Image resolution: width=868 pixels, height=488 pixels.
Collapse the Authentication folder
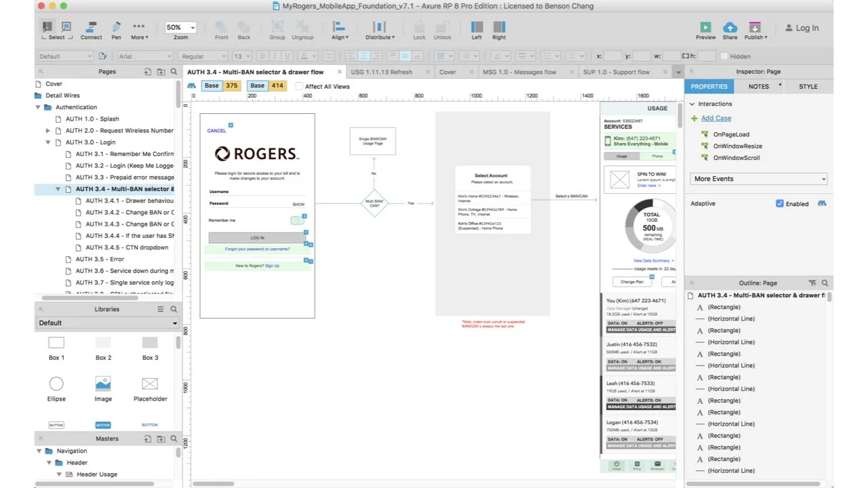coord(38,107)
